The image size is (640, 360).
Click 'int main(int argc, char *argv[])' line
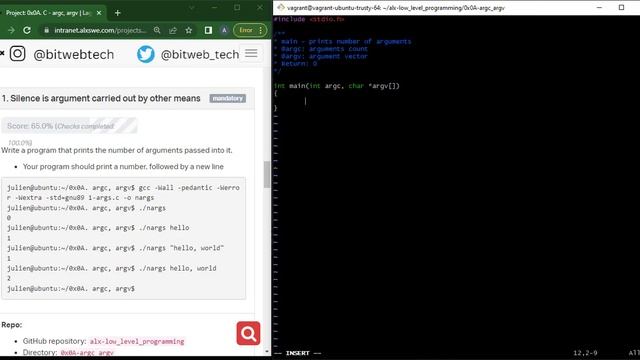337,86
